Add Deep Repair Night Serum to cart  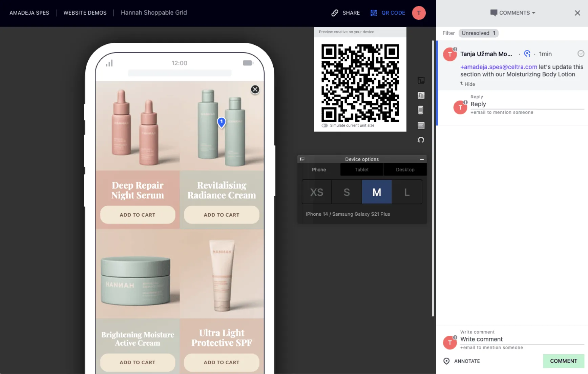tap(138, 215)
